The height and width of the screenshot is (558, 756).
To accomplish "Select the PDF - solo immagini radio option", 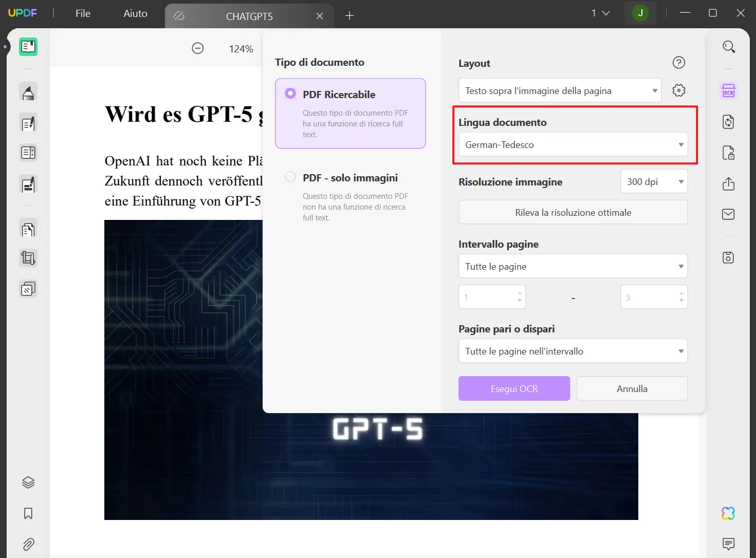I will [x=290, y=177].
